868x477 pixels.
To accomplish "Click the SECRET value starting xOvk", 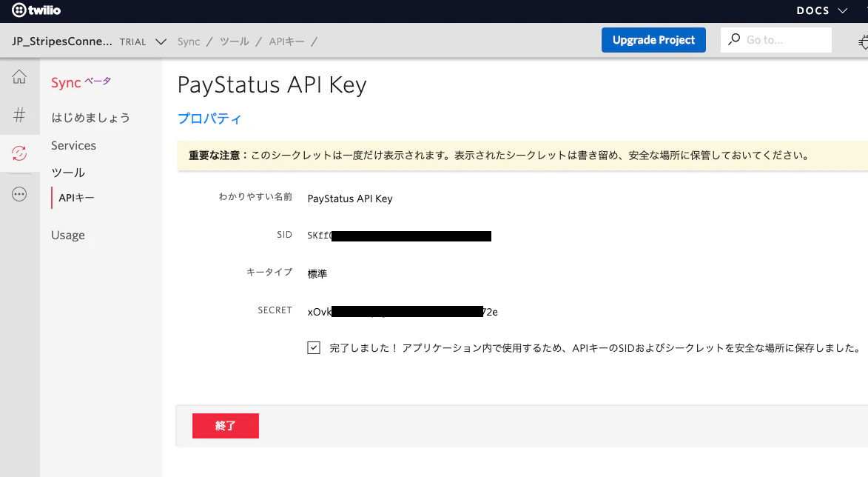I will coord(403,312).
